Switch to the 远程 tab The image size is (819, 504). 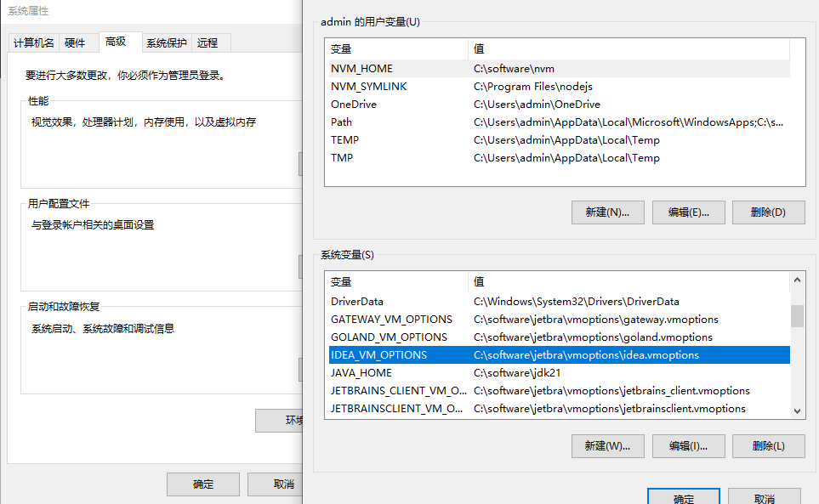coord(208,43)
